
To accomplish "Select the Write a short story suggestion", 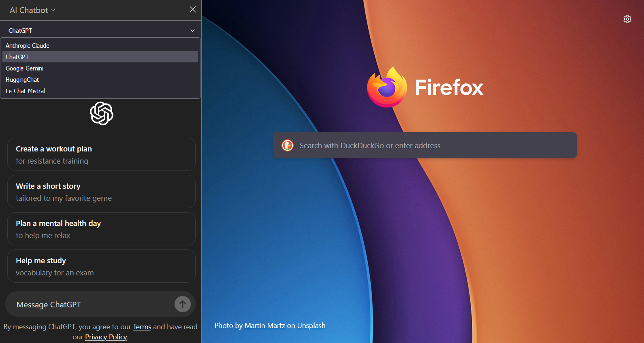I will coord(101,192).
